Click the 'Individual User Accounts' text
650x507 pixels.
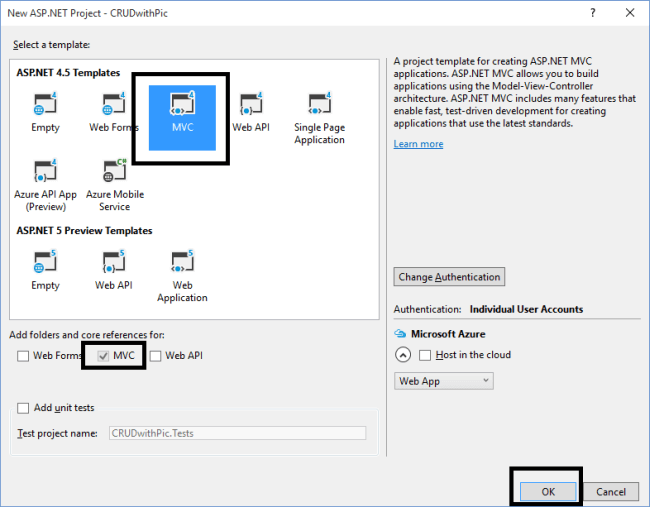click(x=526, y=309)
